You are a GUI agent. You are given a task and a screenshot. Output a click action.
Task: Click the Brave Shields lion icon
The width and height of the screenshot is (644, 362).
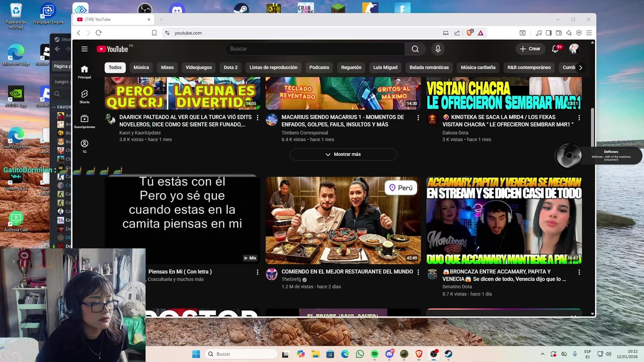pyautogui.click(x=470, y=33)
